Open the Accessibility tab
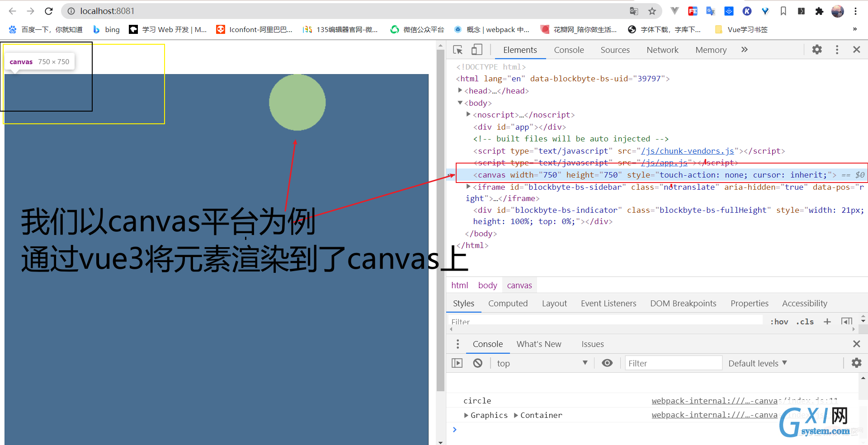The image size is (868, 445). 804,303
